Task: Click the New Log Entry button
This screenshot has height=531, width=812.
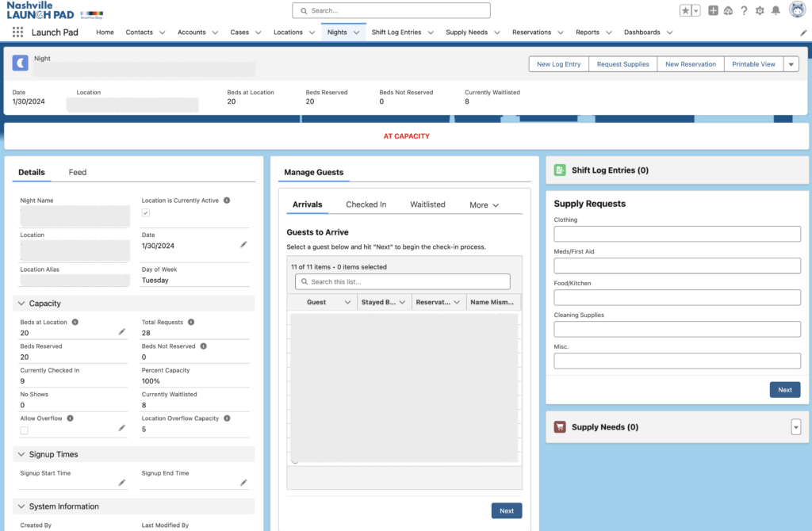Action: [x=558, y=64]
